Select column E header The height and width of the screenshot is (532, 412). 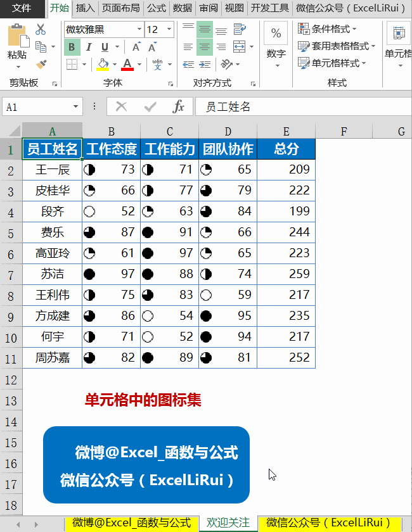[x=286, y=131]
